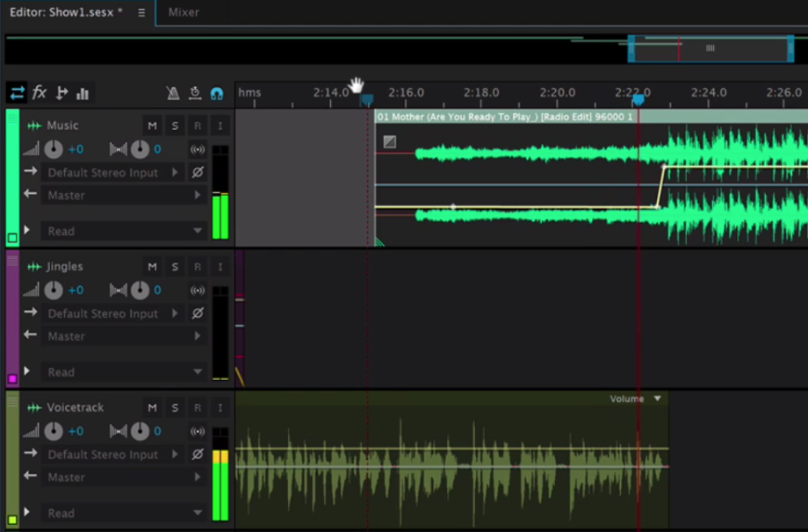
Task: Click the Jingles track volume knob
Action: click(54, 291)
